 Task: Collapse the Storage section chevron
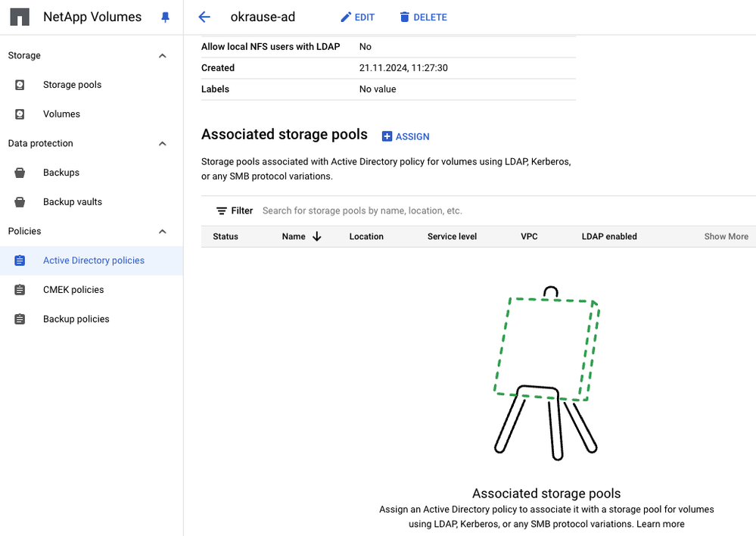click(163, 56)
